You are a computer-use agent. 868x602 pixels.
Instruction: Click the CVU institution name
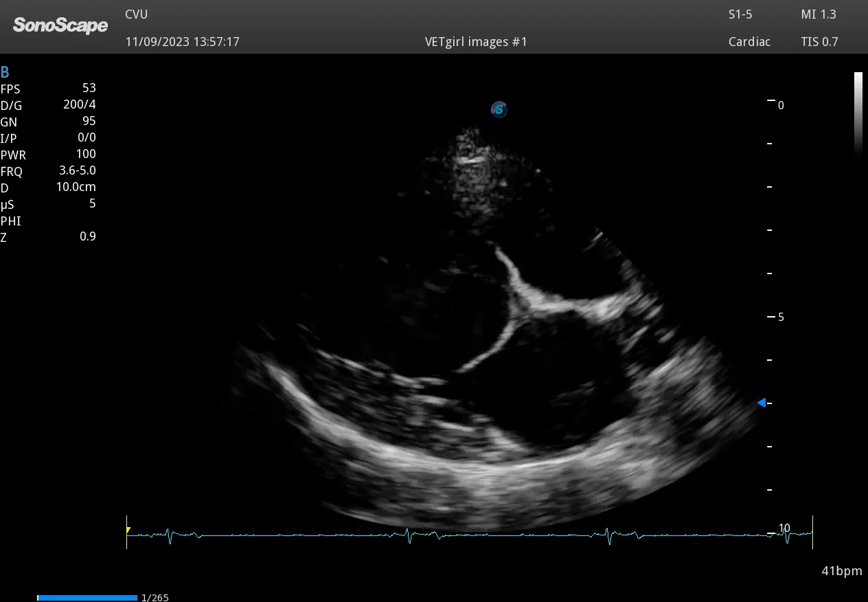[136, 14]
